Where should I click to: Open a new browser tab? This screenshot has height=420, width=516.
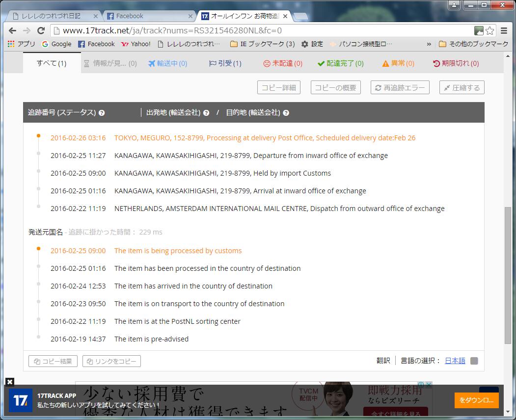tap(301, 16)
